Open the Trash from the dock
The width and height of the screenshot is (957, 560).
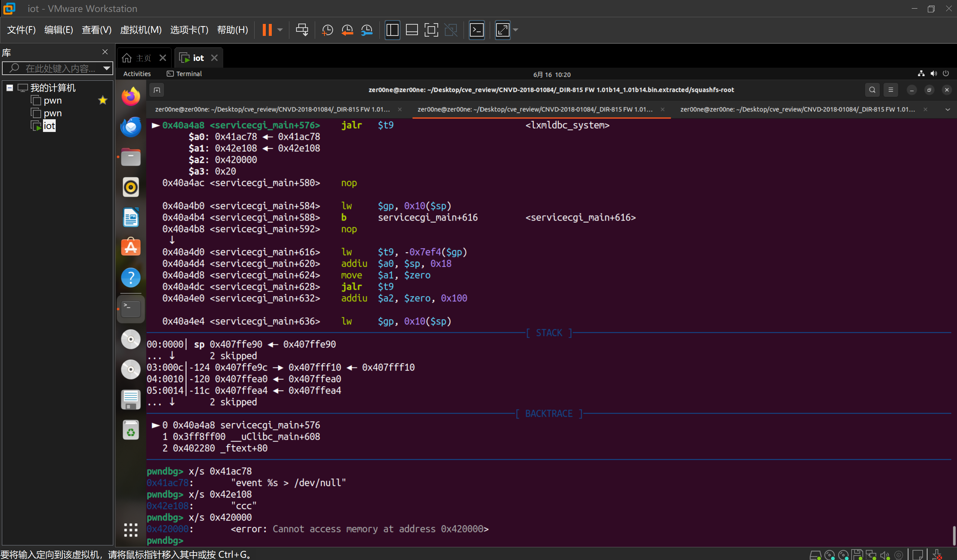point(130,430)
